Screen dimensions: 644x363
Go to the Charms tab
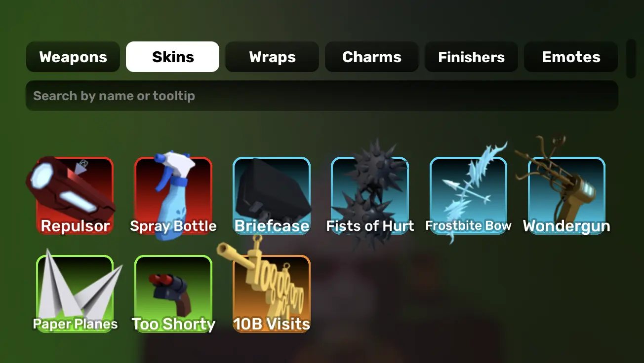point(372,57)
